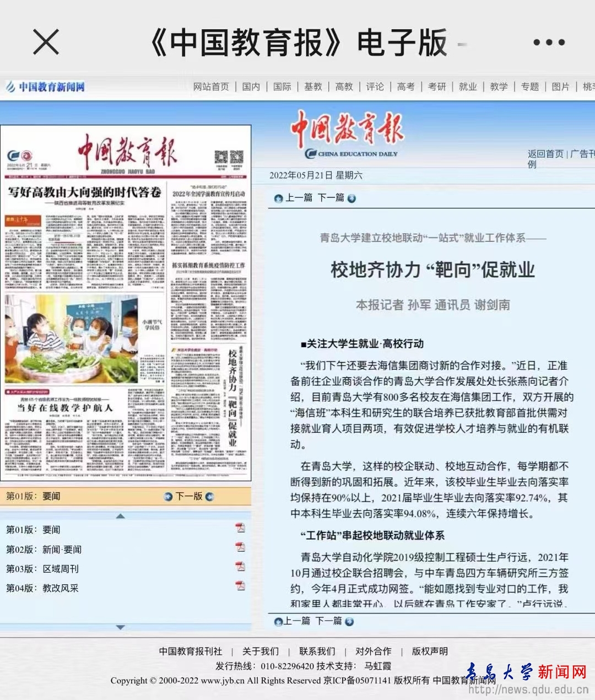The image size is (595, 700).
Task: Select 网站首页 in the navigation bar
Action: point(211,87)
